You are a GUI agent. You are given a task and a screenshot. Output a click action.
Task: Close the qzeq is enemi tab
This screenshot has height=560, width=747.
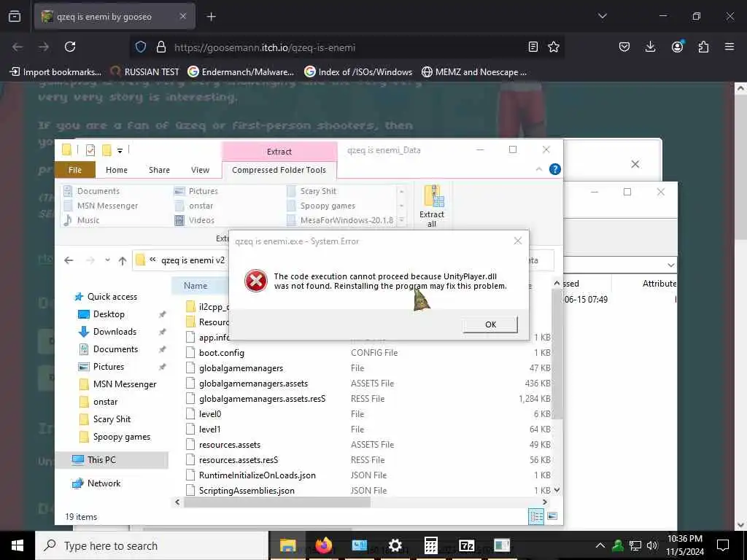[x=183, y=16]
